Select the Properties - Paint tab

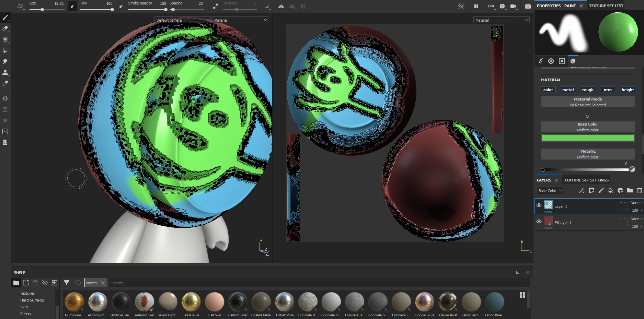(556, 6)
